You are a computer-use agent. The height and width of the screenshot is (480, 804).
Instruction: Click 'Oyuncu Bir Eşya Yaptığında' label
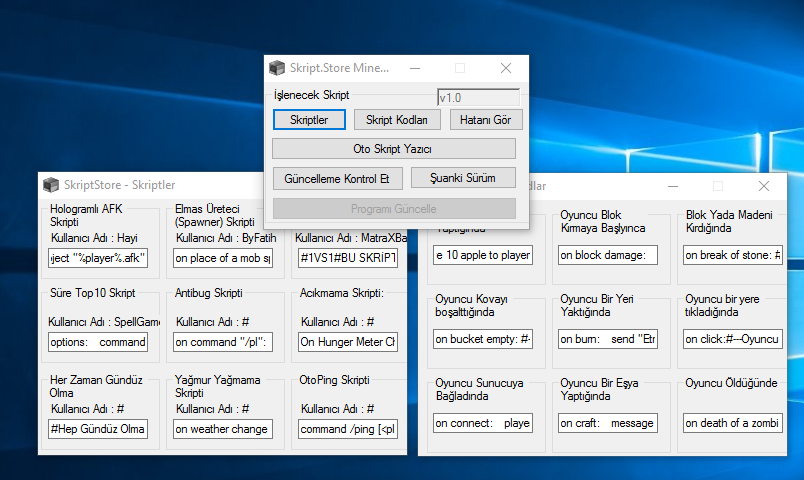point(599,390)
